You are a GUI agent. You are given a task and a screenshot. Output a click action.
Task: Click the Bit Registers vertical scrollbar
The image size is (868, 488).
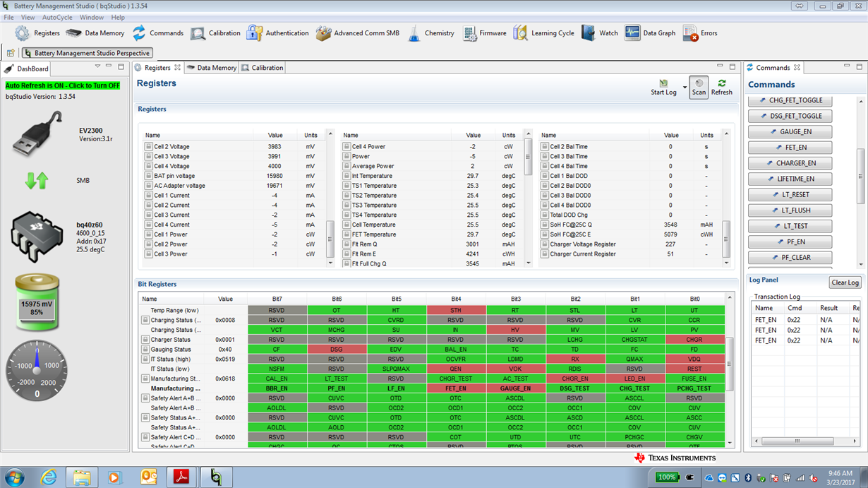728,364
